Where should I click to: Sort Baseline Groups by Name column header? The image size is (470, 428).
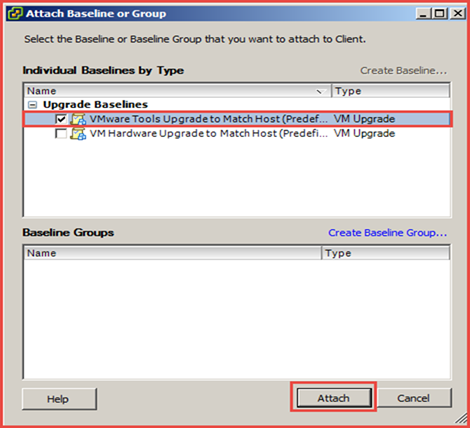173,253
